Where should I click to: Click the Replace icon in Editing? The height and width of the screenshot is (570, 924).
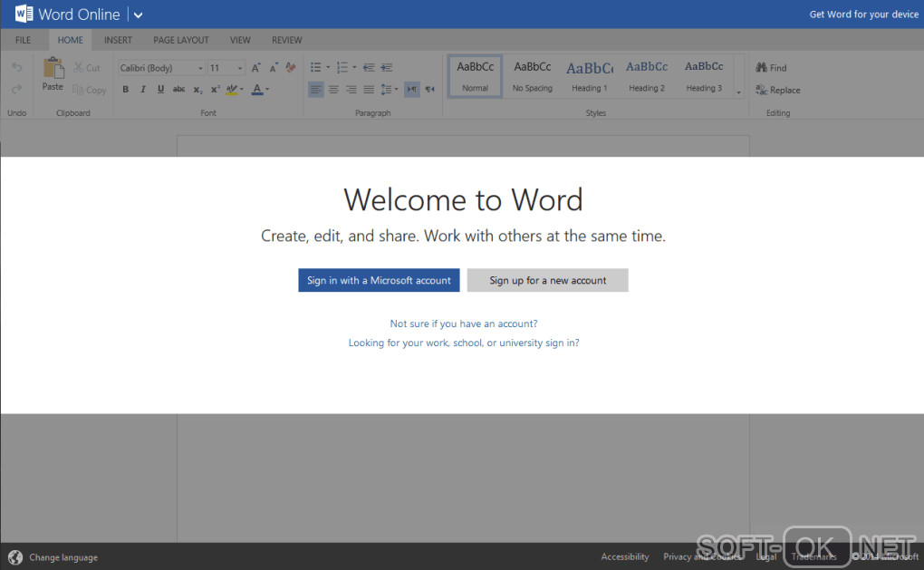[x=762, y=90]
